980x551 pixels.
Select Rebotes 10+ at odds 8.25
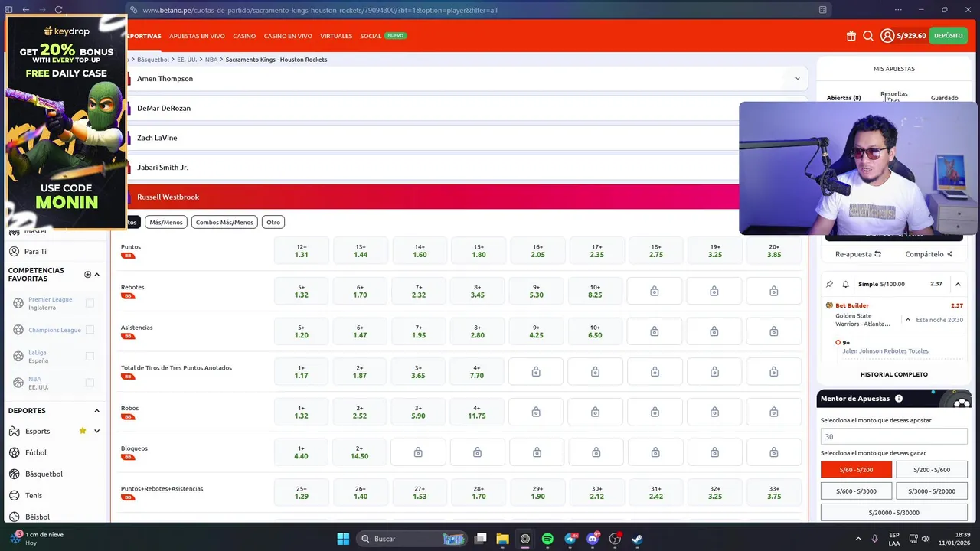point(595,291)
